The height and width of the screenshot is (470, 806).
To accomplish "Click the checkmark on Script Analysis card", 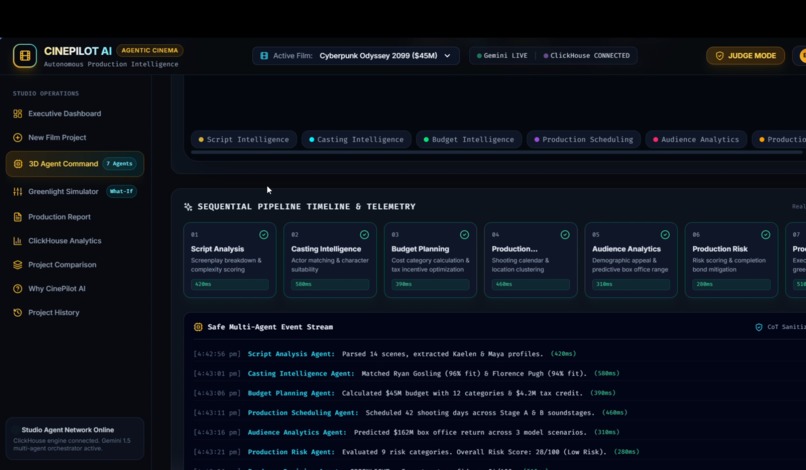I will pos(264,234).
